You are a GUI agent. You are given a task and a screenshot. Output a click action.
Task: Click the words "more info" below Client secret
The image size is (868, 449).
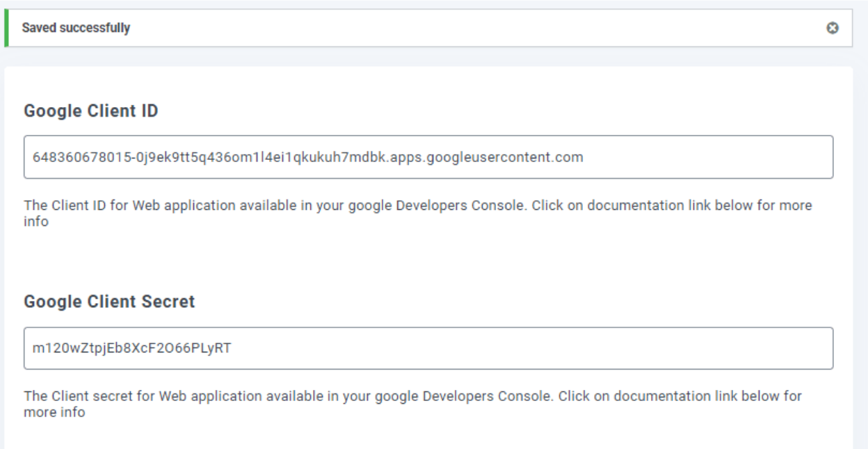(x=54, y=413)
